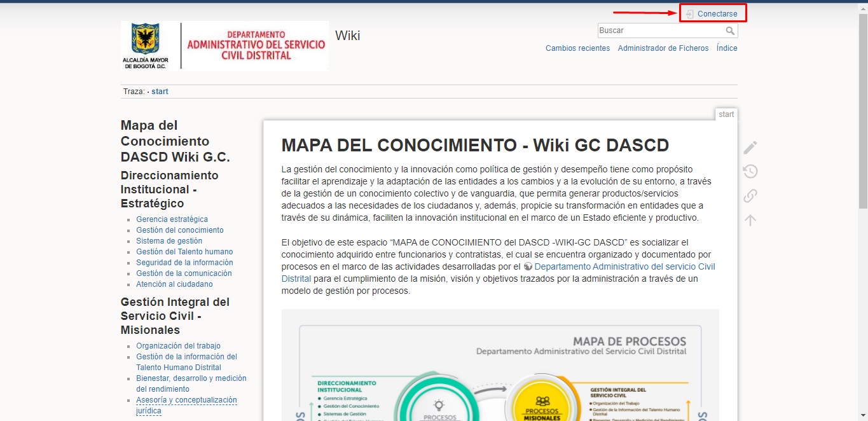This screenshot has width=868, height=421.
Task: Click the Wiki site title
Action: click(348, 36)
